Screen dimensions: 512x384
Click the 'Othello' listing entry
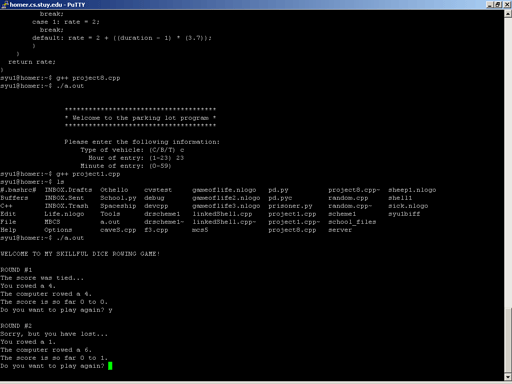click(x=114, y=190)
